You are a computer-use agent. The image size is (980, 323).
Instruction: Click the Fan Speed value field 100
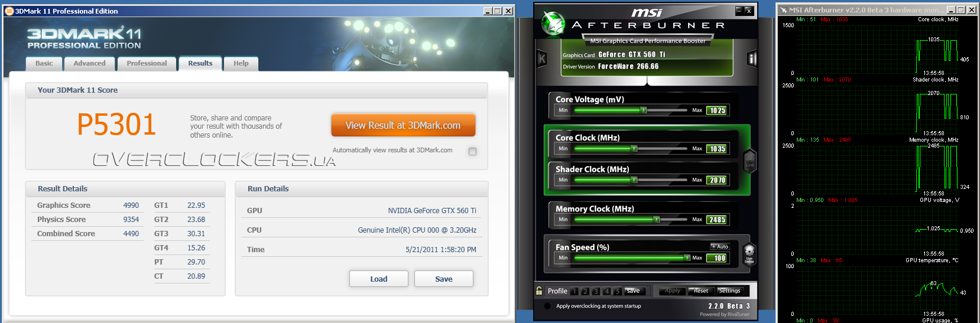[x=718, y=258]
